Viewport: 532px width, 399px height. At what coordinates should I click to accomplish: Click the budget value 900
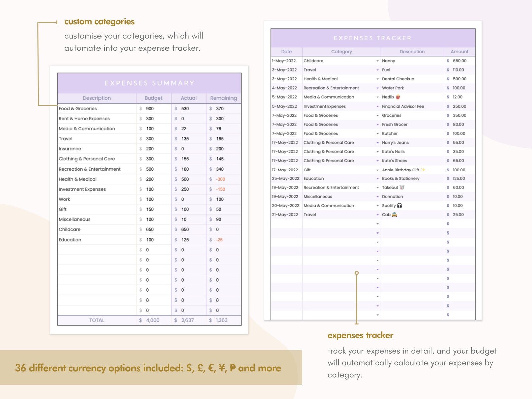tap(150, 109)
